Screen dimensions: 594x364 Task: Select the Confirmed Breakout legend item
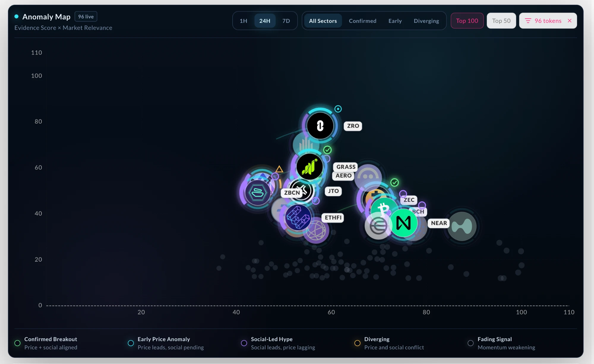pyautogui.click(x=46, y=343)
